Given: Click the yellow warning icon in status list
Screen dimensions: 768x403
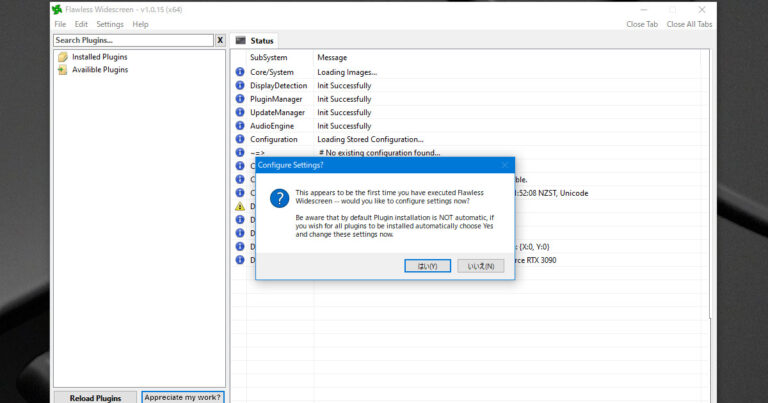Looking at the screenshot, I should pyautogui.click(x=240, y=206).
